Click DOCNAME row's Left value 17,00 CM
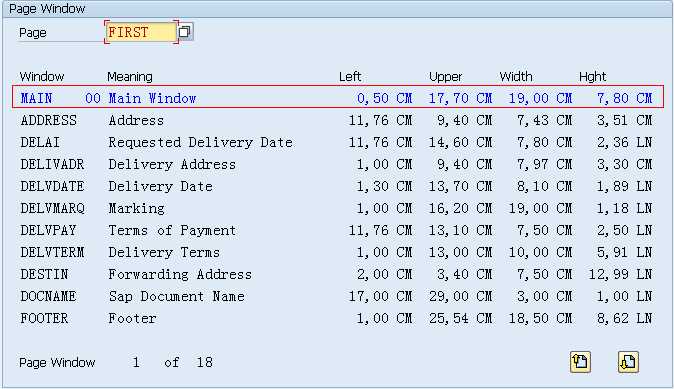The width and height of the screenshot is (674, 389). click(x=380, y=297)
